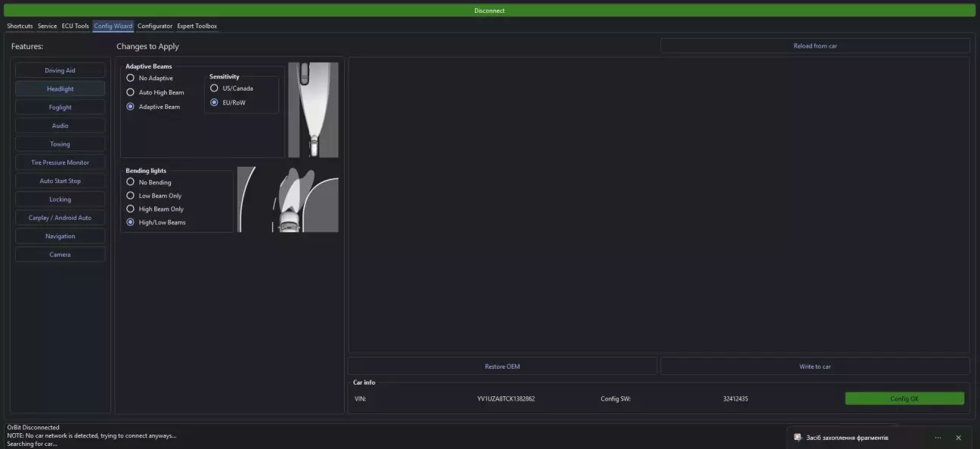
Task: Select Carplay / Android Auto feature
Action: point(60,218)
